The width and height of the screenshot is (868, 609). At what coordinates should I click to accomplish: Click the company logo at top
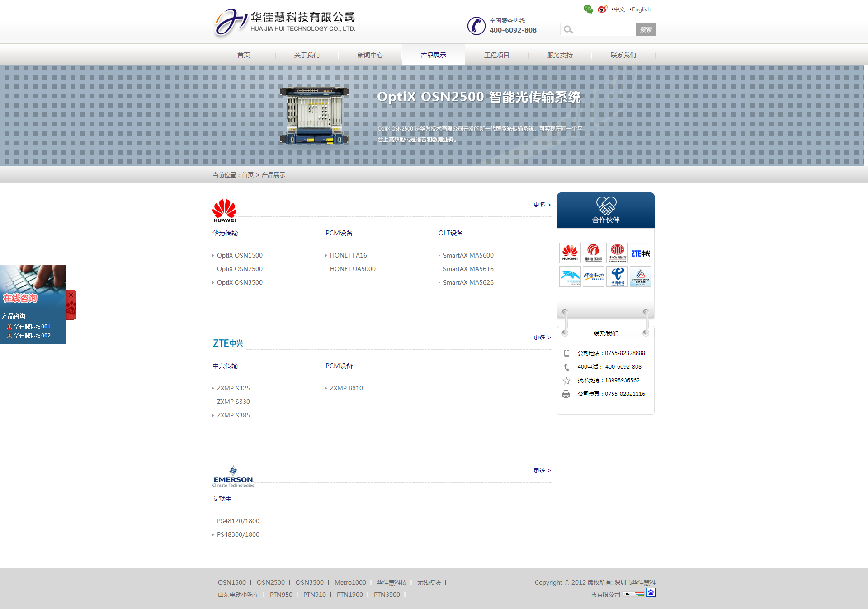284,23
